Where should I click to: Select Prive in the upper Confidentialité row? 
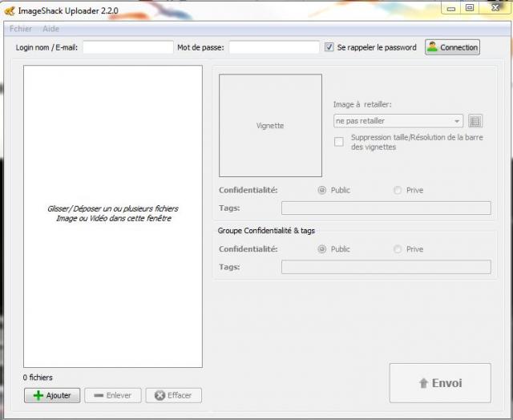click(x=398, y=190)
